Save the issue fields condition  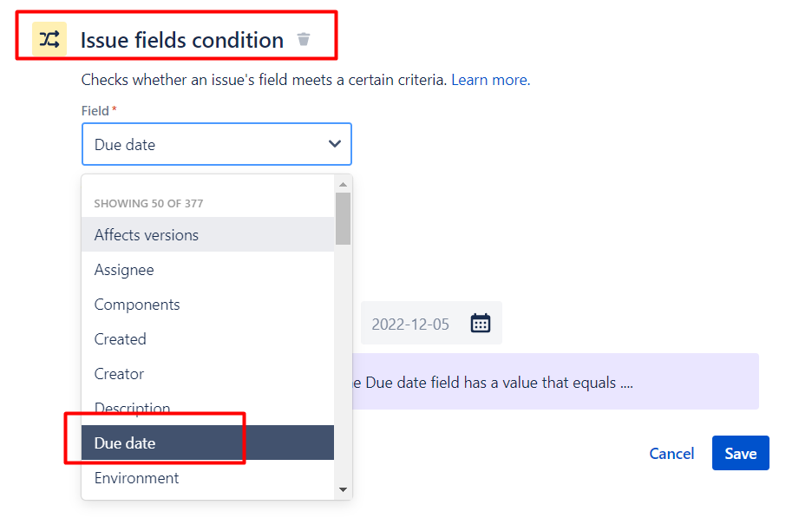point(740,453)
